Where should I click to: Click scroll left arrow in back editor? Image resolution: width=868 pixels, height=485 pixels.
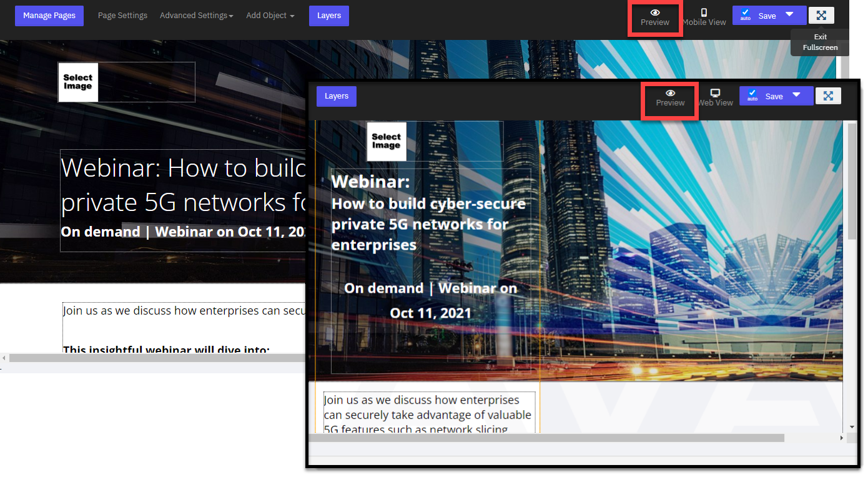(4, 358)
